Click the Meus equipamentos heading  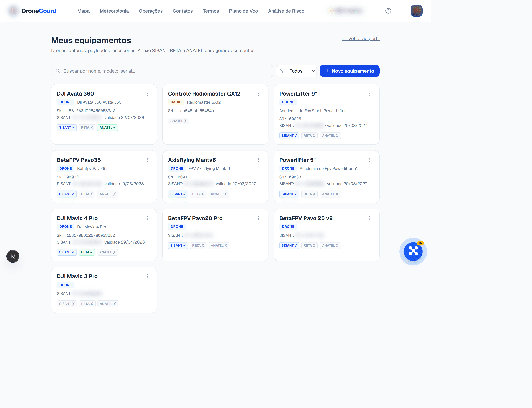click(91, 40)
